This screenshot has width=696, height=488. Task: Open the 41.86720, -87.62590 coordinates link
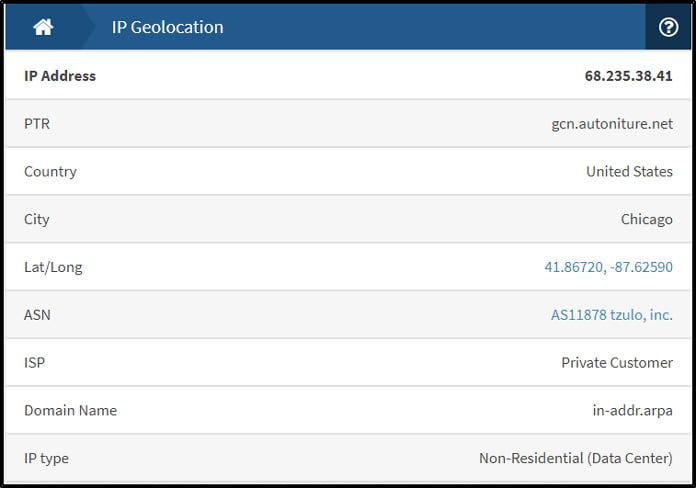(609, 267)
